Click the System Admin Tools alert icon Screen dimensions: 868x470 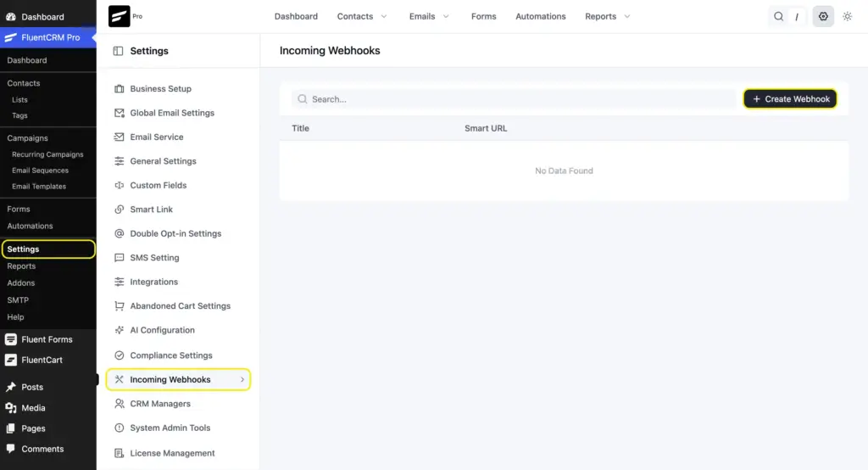[x=119, y=428]
